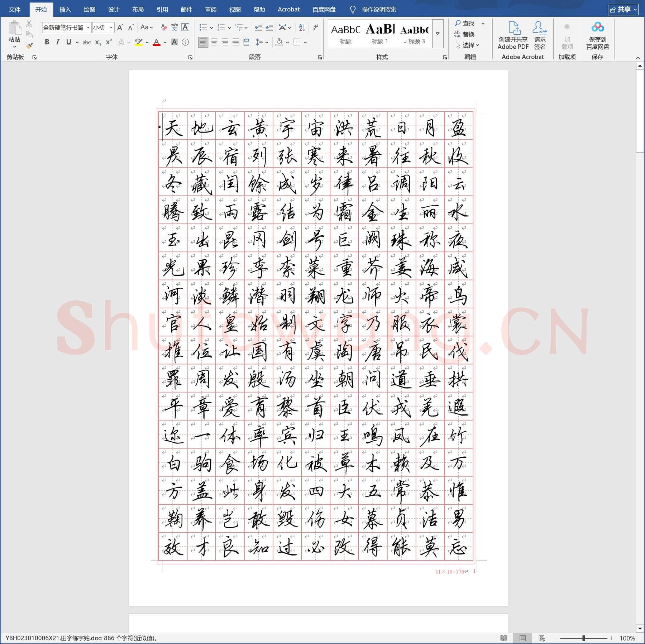The image size is (645, 644).
Task: Click Replace (替换) button
Action: click(x=464, y=34)
